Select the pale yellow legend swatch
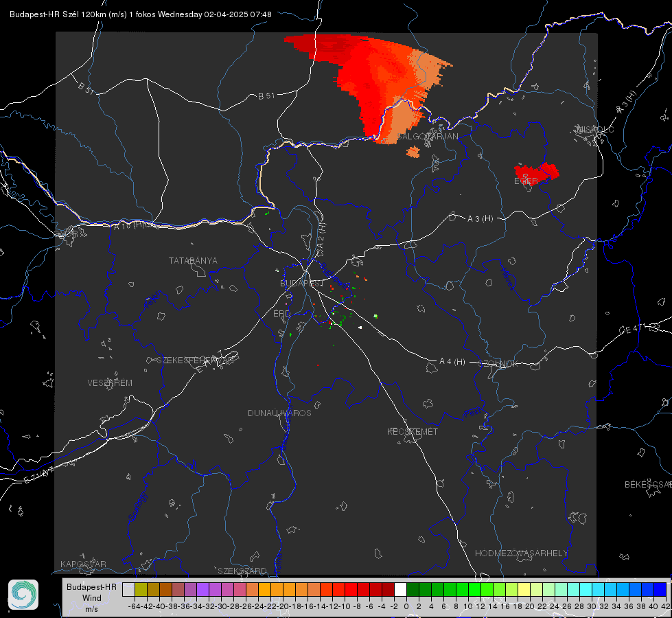This screenshot has height=618, width=672. tap(524, 589)
